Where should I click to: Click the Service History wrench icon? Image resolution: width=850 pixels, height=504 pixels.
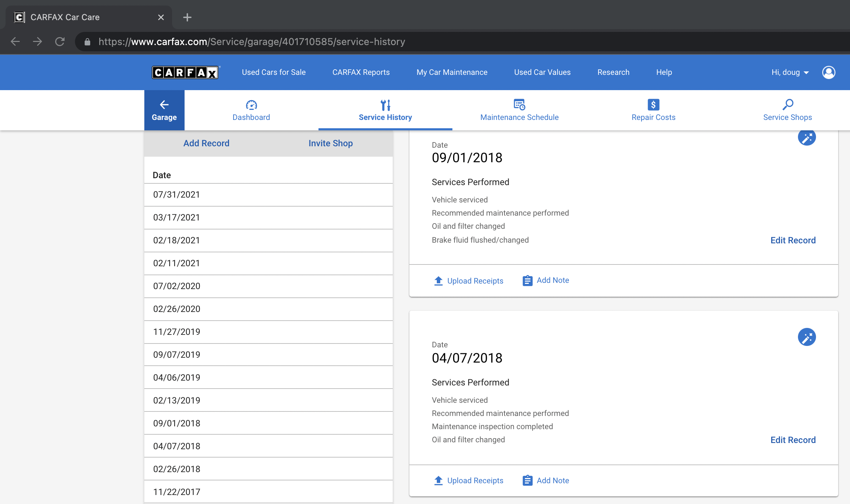point(385,105)
